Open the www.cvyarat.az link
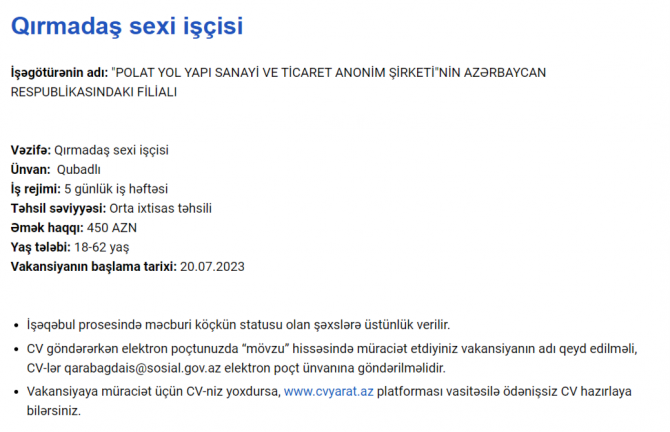 click(328, 392)
